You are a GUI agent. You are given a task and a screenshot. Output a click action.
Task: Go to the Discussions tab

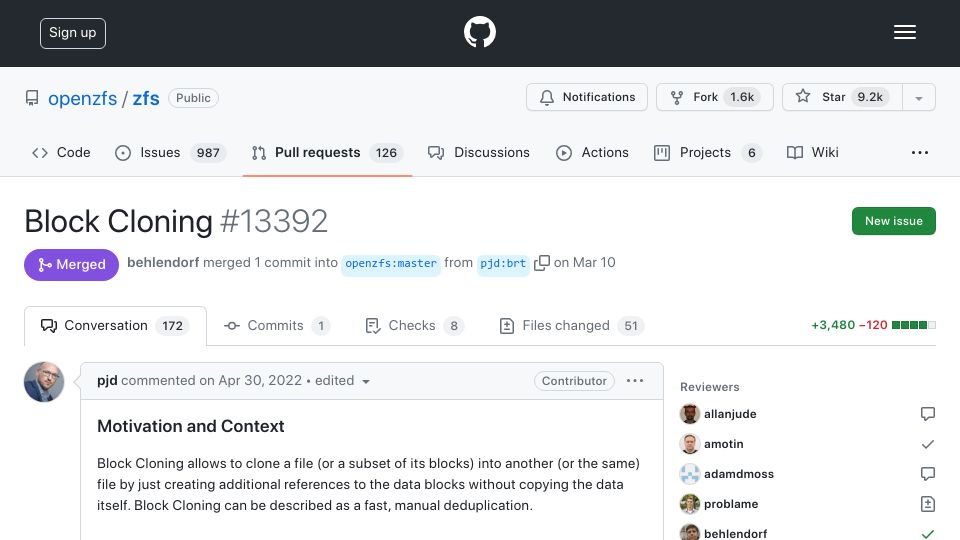pyautogui.click(x=479, y=152)
